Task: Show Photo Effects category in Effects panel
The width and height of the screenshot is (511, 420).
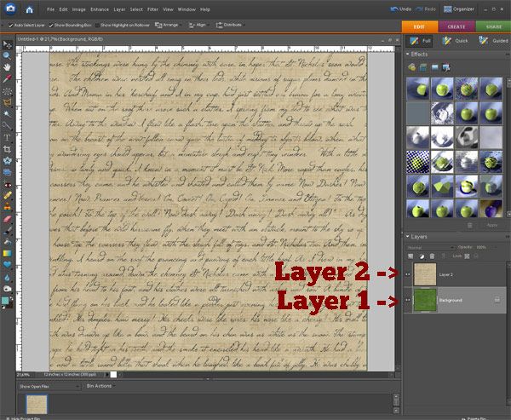Action: click(x=434, y=67)
